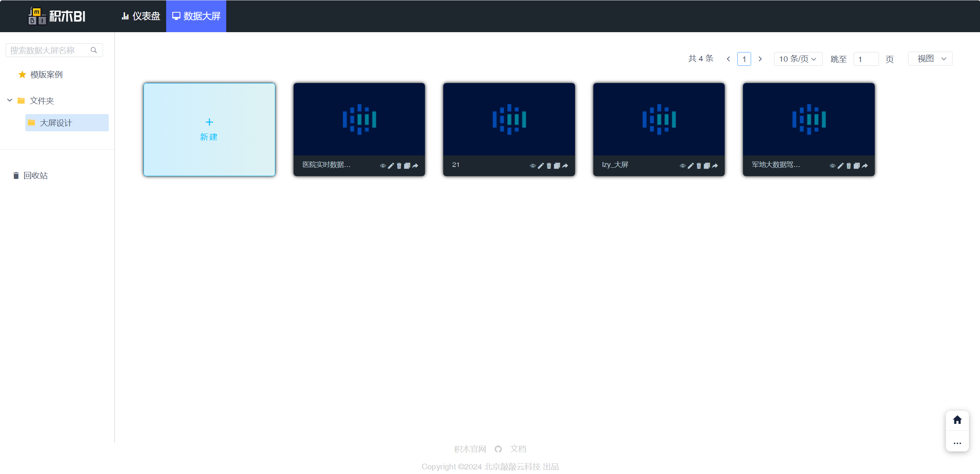This screenshot has width=980, height=474.
Task: Share the 军地大数据驾 screen with arrow icon
Action: tap(865, 166)
